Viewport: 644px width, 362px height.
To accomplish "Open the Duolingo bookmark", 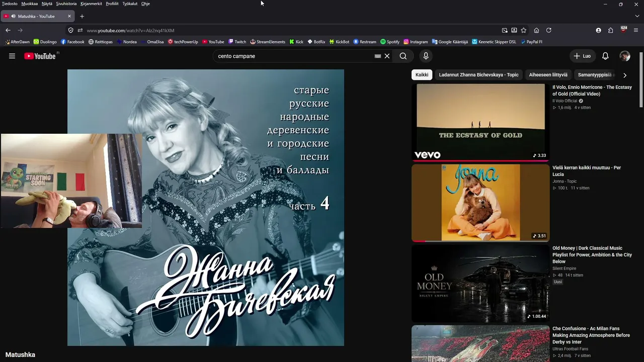I will point(45,42).
